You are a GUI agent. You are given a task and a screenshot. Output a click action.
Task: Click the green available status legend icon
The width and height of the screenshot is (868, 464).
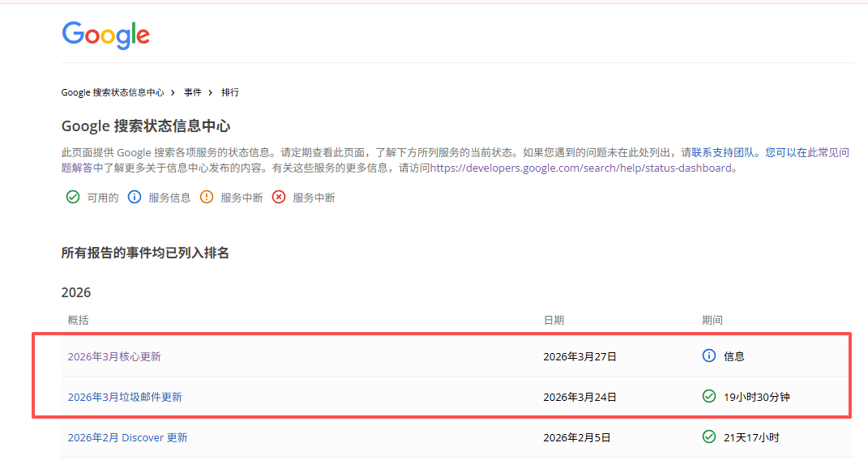(73, 197)
